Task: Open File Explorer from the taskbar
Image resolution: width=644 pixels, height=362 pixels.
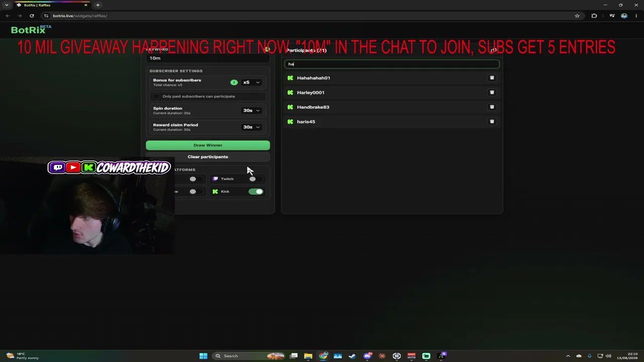Action: 308,356
